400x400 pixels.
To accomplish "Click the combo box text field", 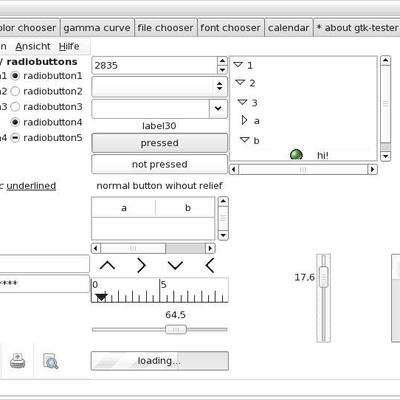I will (150, 108).
